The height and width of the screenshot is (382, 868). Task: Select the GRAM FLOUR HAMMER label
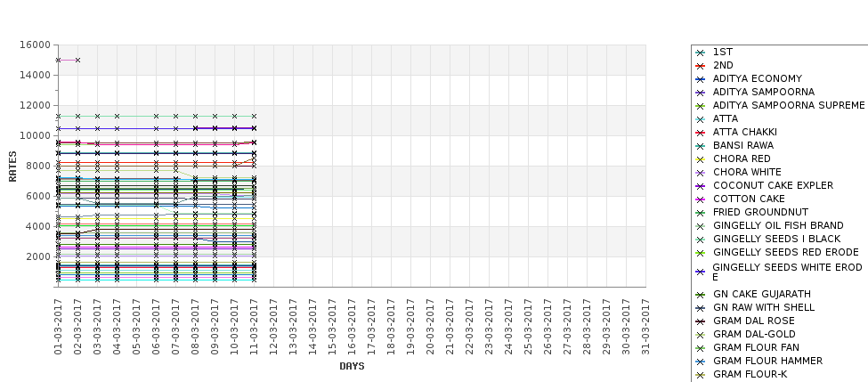pyautogui.click(x=767, y=361)
